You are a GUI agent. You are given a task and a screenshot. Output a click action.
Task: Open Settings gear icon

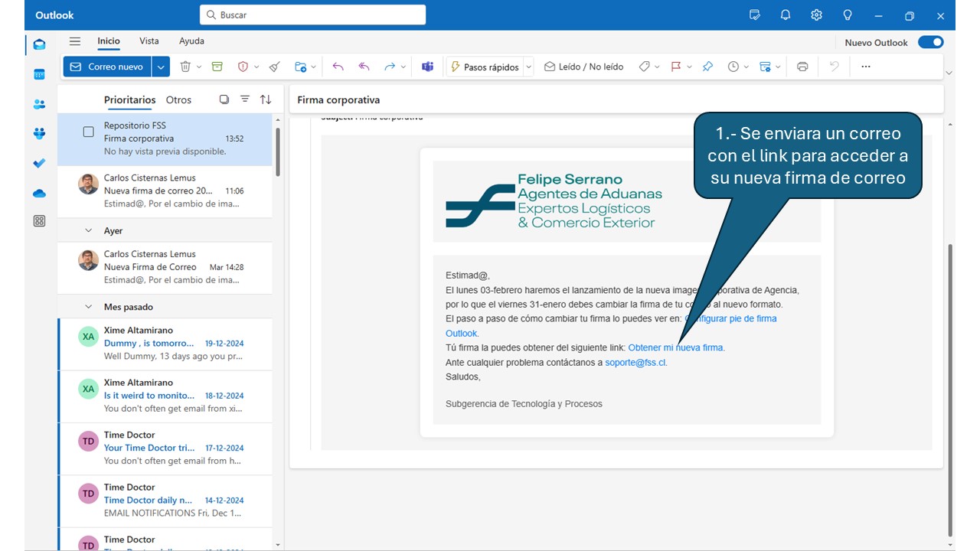coord(816,15)
